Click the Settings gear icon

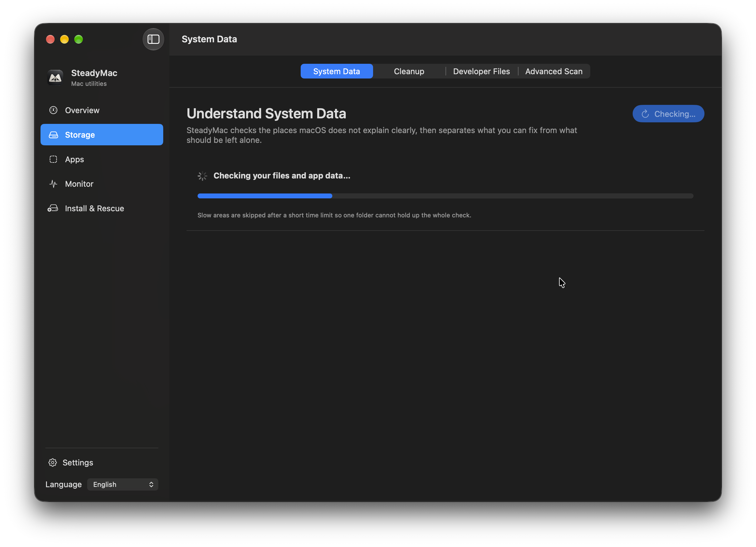[x=53, y=463]
